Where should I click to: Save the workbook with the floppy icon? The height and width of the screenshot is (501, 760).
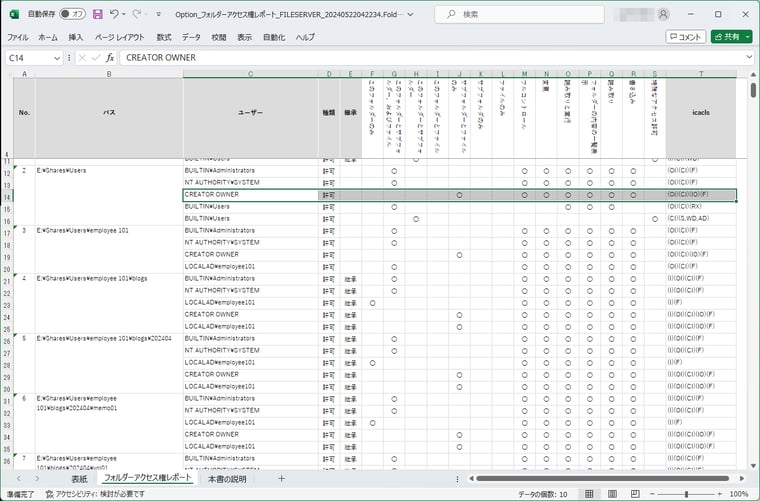(97, 14)
